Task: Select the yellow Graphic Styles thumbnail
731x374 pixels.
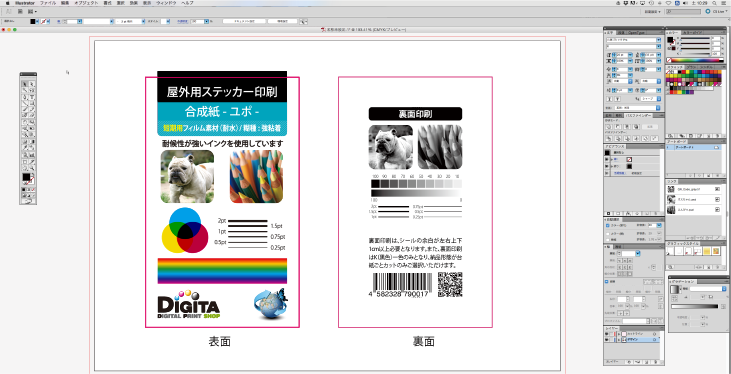Action: 707,251
